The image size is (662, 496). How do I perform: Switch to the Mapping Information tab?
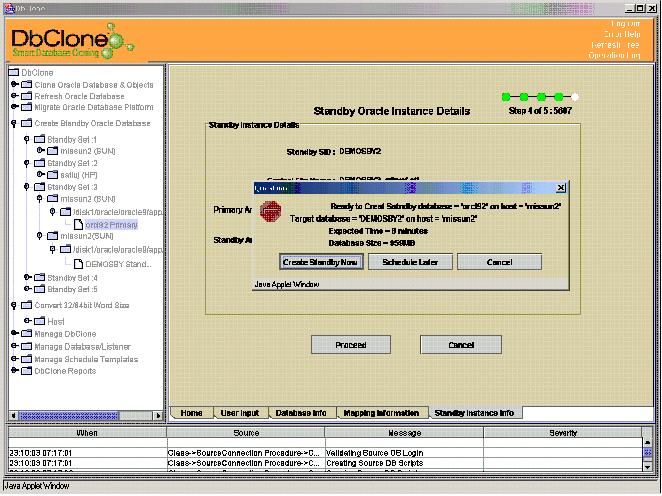381,413
